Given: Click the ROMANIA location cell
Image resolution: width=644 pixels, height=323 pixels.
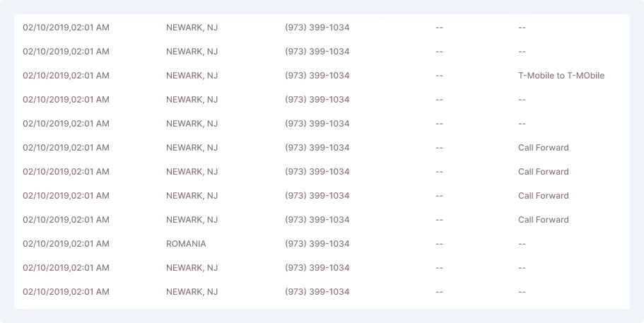Looking at the screenshot, I should (x=186, y=244).
